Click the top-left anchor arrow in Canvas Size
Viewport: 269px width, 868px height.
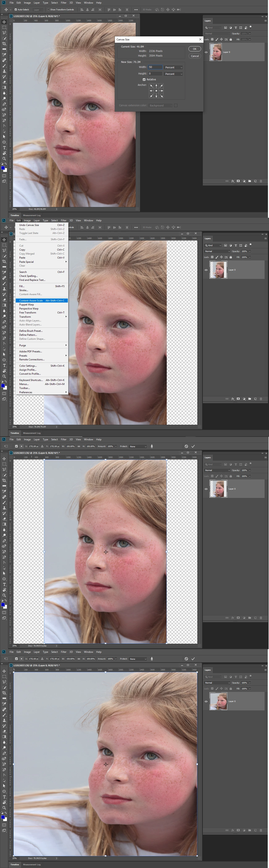coord(151,86)
